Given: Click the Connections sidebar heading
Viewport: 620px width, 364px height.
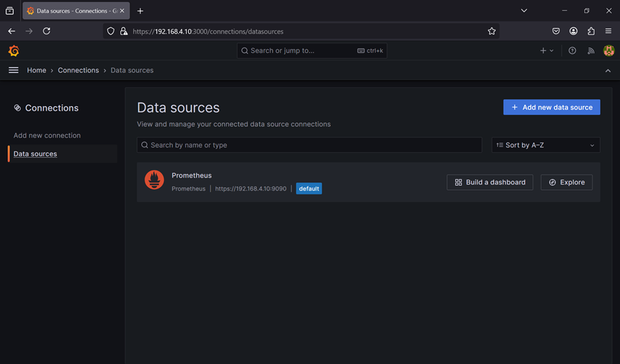Looking at the screenshot, I should (x=52, y=108).
